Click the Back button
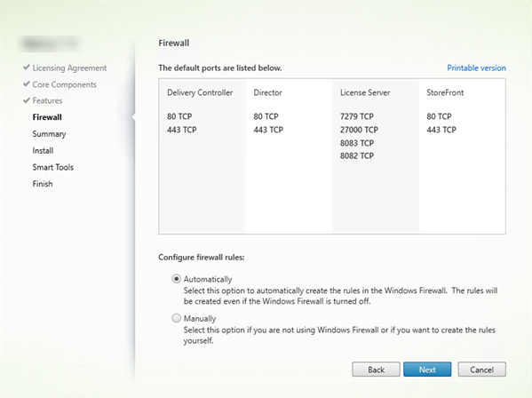The image size is (532, 398). pos(376,370)
